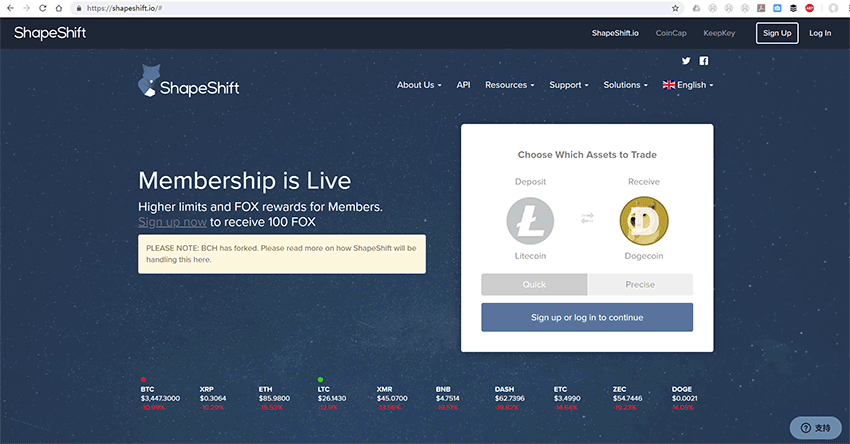
Task: Click the UK flag language icon
Action: (669, 85)
